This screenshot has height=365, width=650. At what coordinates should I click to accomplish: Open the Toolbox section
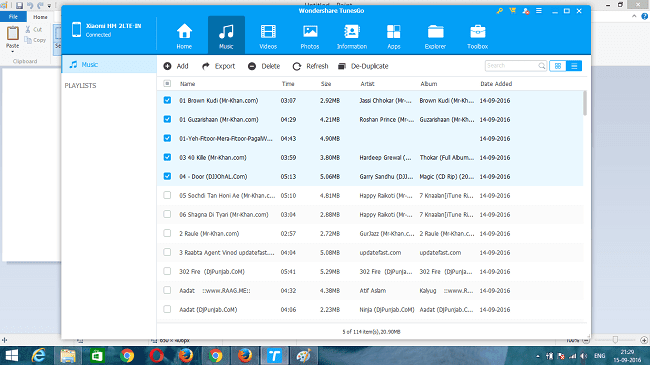click(478, 36)
